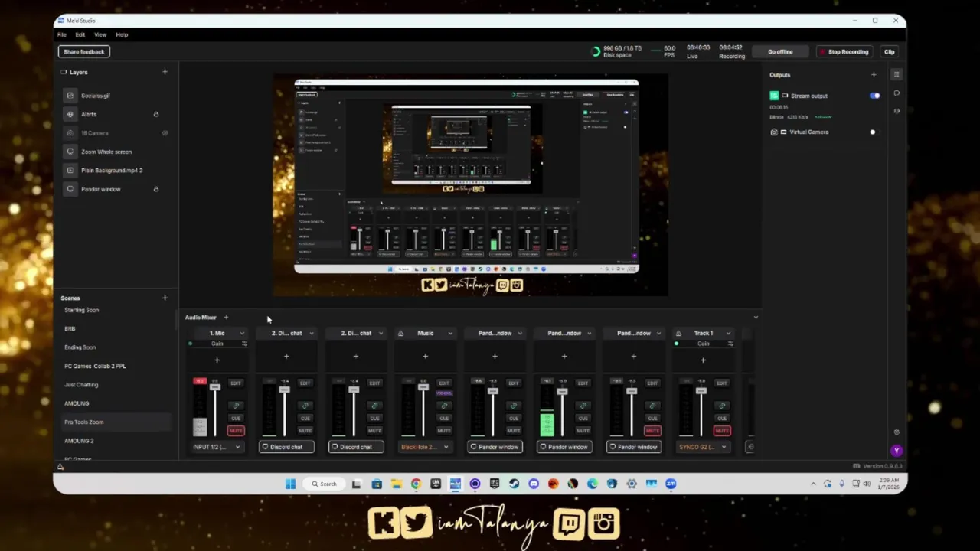
Task: Unmute the 1. Mic channel
Action: [x=236, y=431]
